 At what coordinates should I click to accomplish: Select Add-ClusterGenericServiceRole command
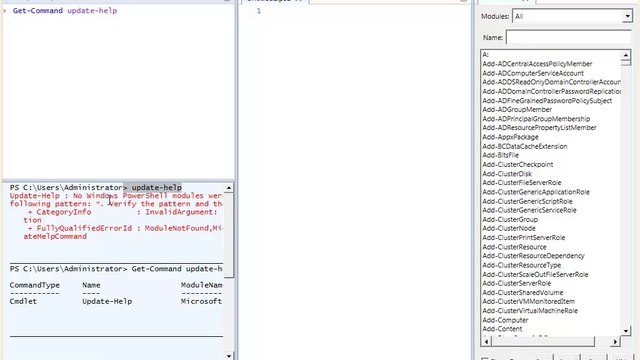click(x=529, y=210)
